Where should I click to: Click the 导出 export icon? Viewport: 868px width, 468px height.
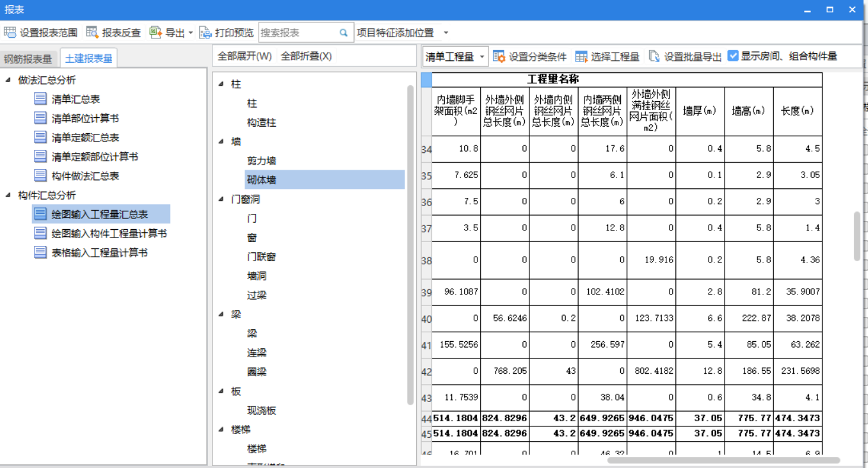(156, 33)
